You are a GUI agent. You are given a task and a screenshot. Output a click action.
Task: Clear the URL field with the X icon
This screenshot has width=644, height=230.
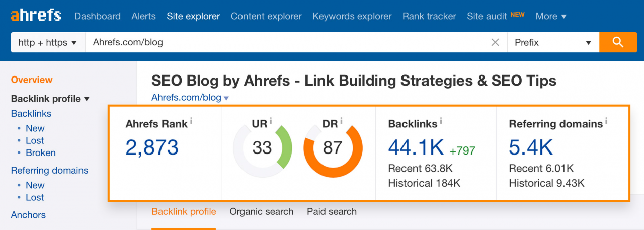click(495, 43)
